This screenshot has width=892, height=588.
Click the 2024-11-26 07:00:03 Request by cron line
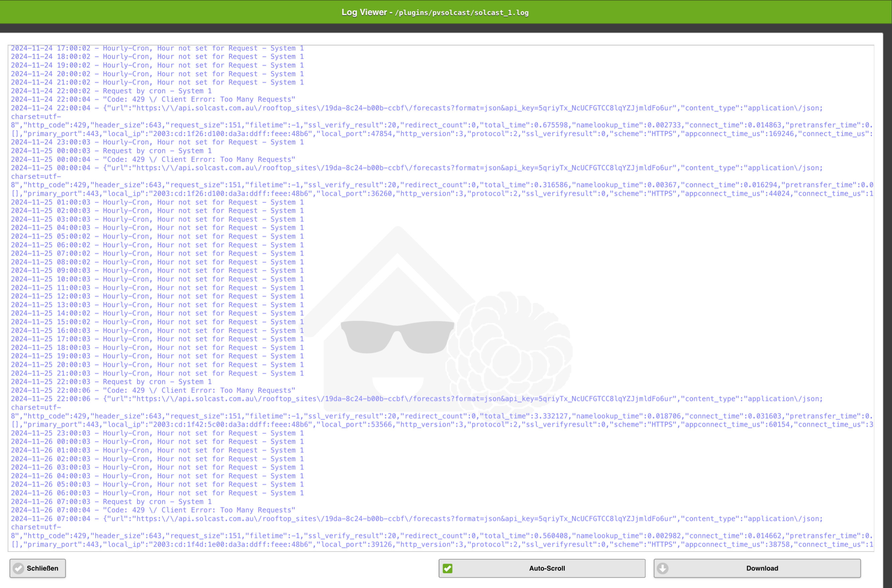[x=111, y=501]
